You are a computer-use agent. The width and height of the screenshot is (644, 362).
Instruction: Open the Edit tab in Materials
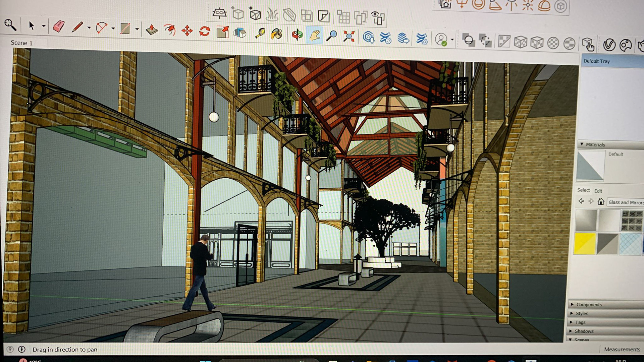point(598,191)
